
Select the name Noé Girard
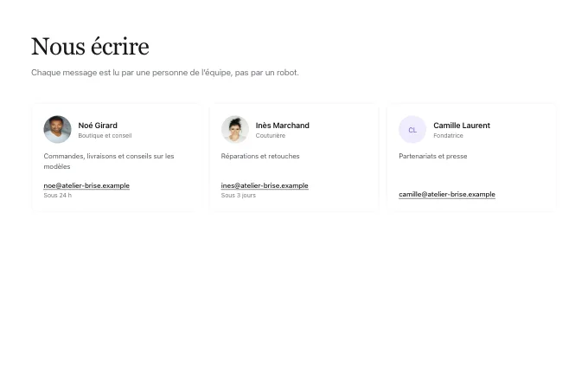coord(98,126)
